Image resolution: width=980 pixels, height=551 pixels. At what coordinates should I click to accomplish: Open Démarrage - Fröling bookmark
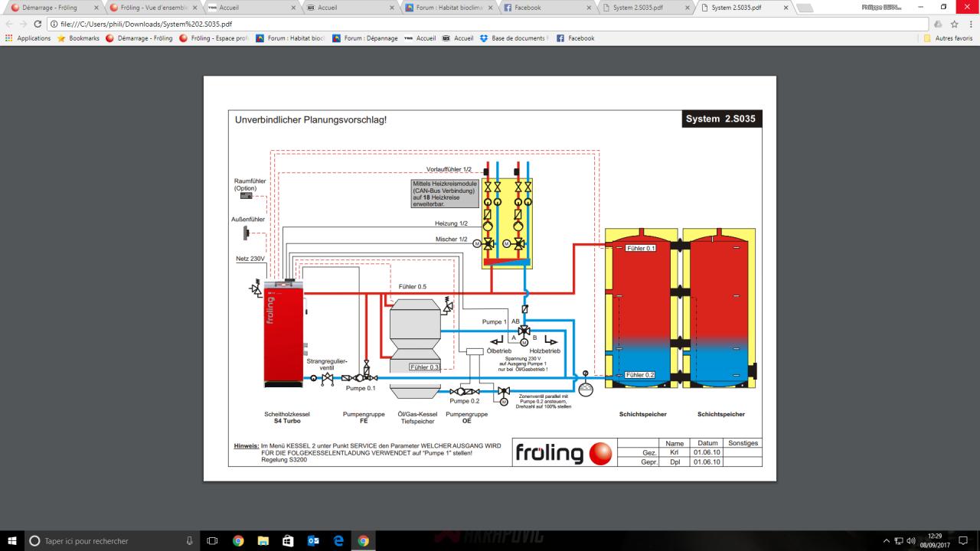(139, 38)
